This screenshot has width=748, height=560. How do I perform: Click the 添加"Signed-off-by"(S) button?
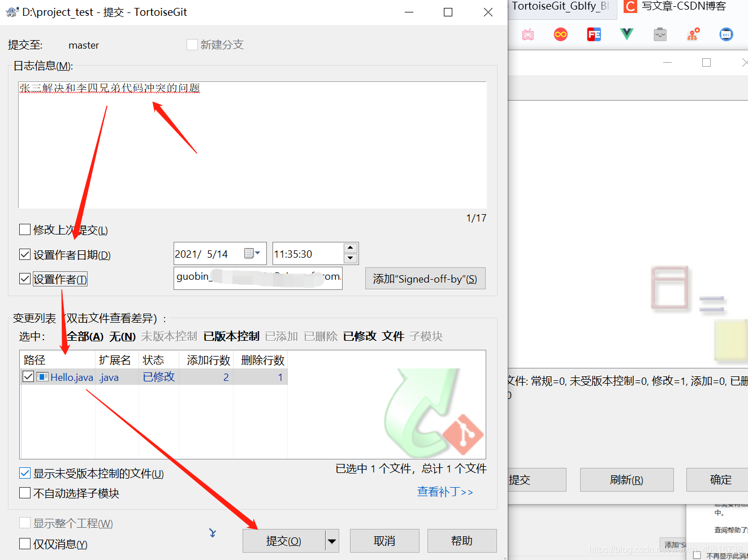tap(425, 278)
